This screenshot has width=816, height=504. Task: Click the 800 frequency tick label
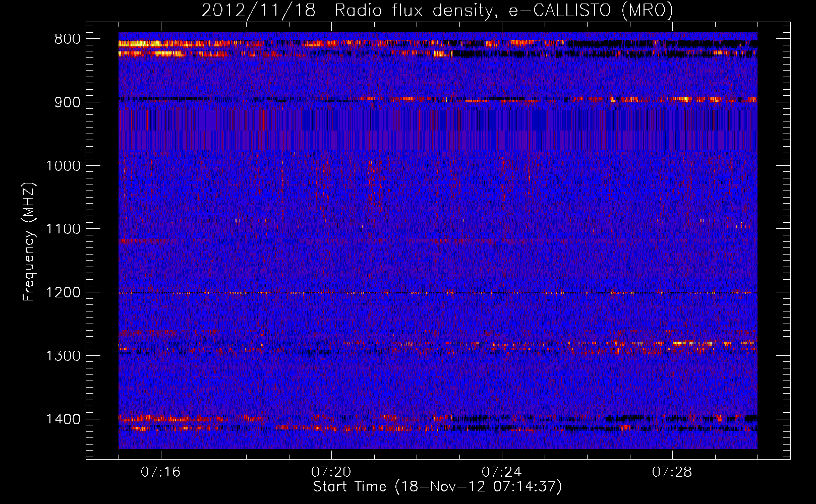[68, 39]
